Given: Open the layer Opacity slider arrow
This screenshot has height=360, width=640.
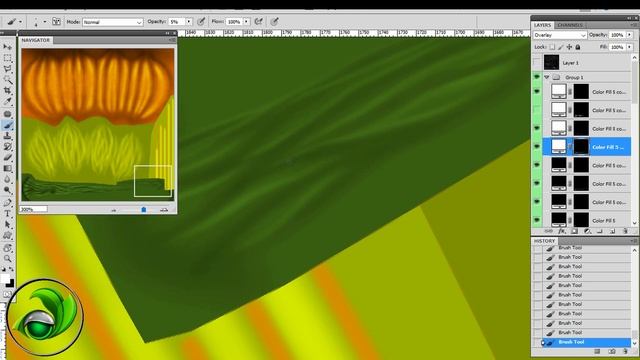Looking at the screenshot, I should click(629, 35).
